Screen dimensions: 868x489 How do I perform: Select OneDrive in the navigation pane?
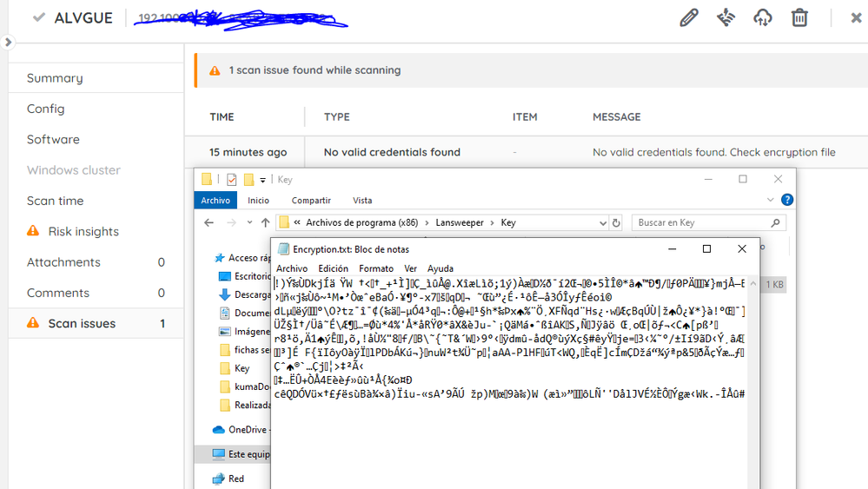coord(246,430)
